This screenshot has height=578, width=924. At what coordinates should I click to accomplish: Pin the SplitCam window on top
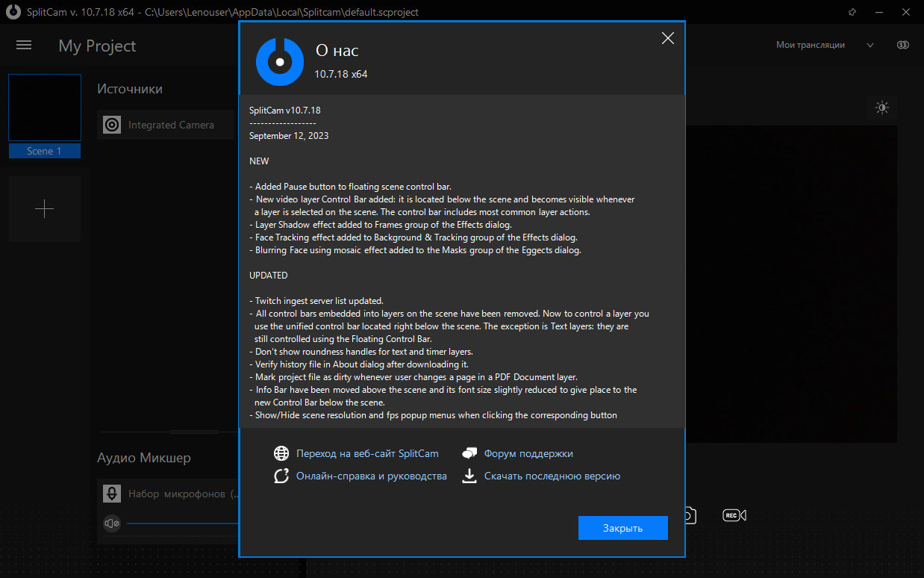tap(852, 12)
